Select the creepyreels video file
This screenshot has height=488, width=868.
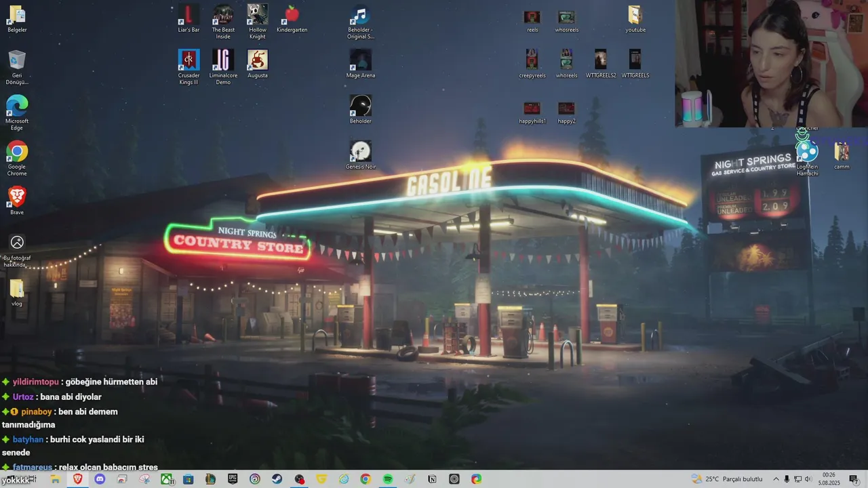point(532,64)
